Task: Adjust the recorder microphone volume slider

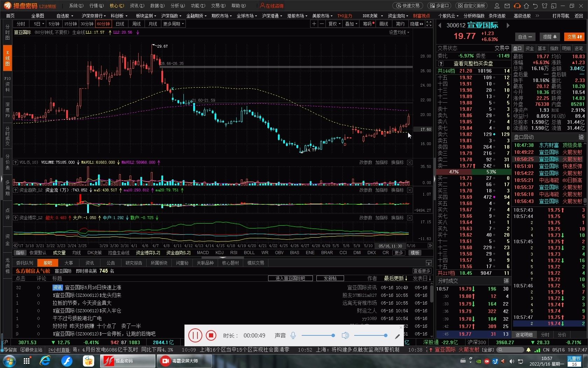Action: click(318, 335)
